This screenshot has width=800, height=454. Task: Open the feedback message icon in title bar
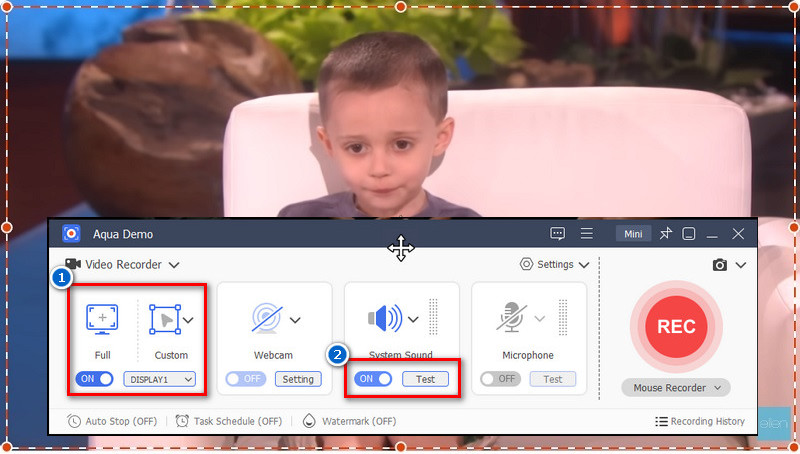[557, 234]
